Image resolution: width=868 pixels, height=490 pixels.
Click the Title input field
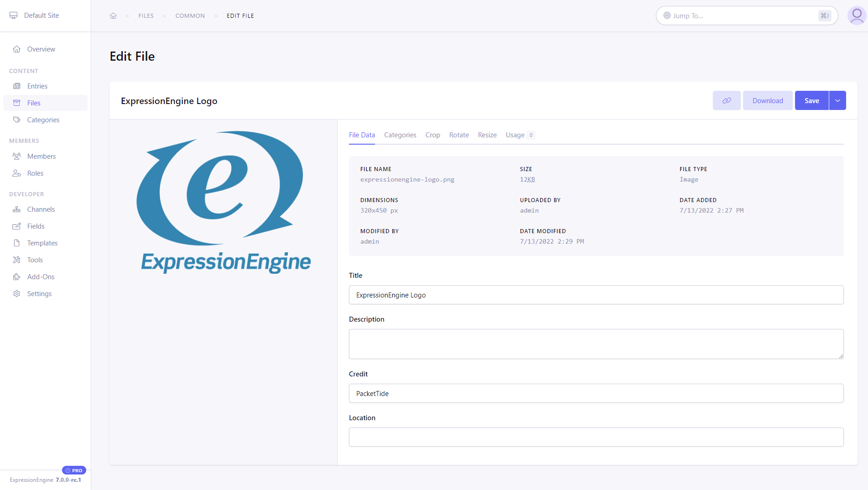point(596,295)
